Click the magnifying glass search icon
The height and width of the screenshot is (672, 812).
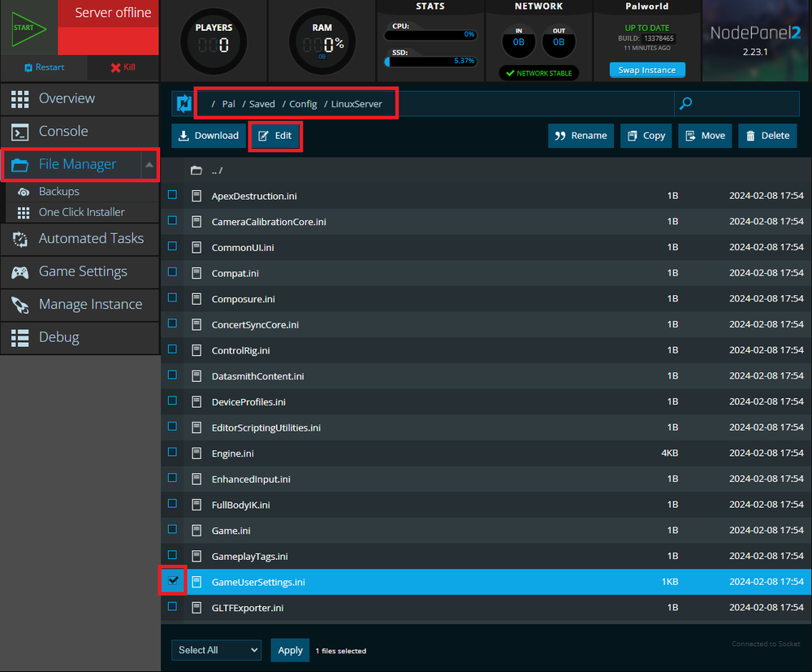coord(686,103)
